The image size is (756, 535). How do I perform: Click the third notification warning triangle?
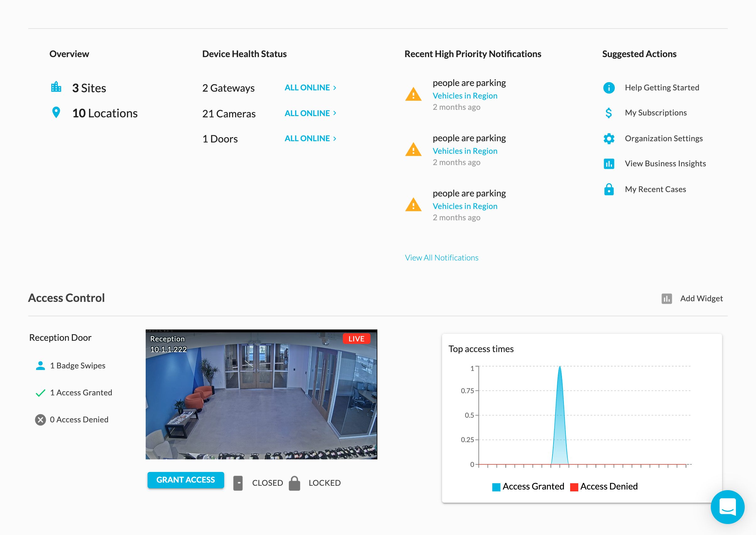(413, 205)
